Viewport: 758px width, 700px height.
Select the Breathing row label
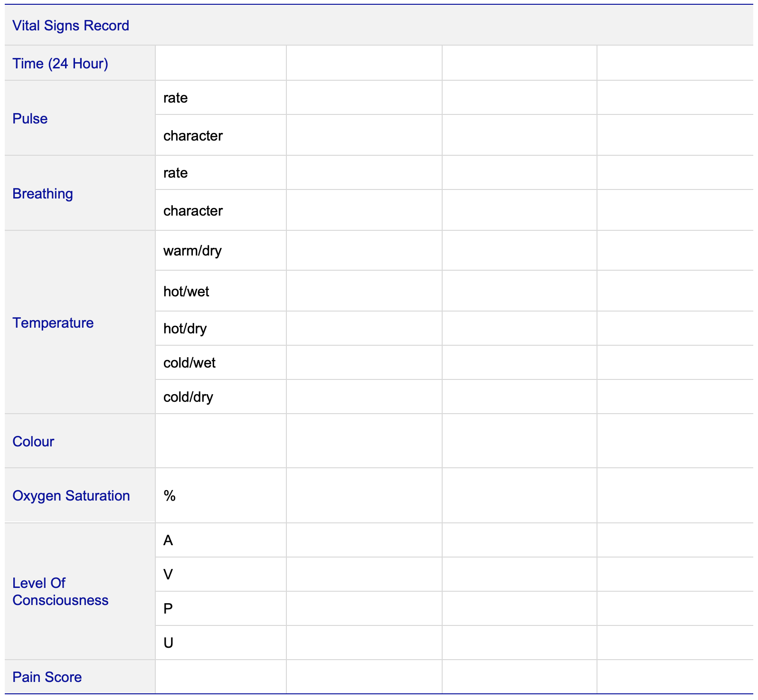click(x=43, y=194)
